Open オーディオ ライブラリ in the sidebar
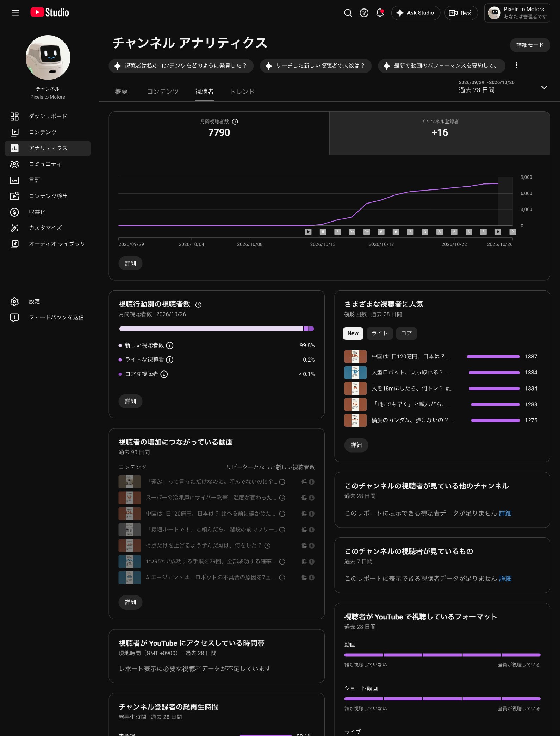This screenshot has height=736, width=560. 48,244
